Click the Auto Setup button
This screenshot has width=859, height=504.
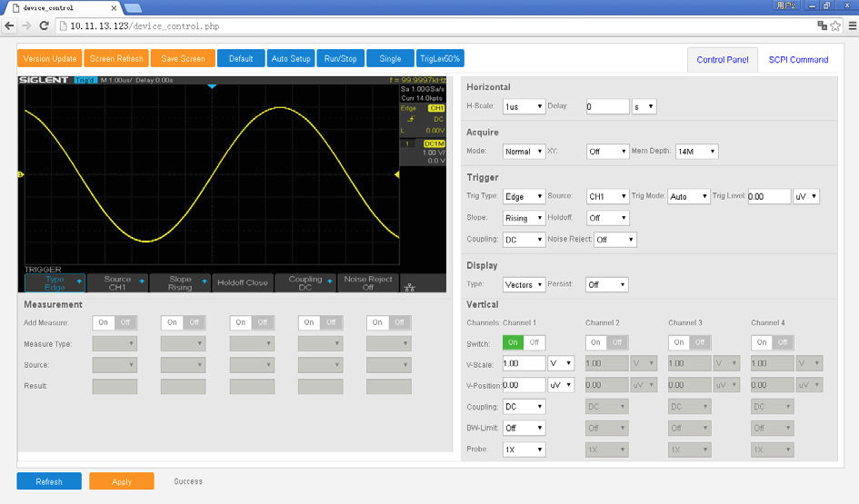(x=291, y=58)
